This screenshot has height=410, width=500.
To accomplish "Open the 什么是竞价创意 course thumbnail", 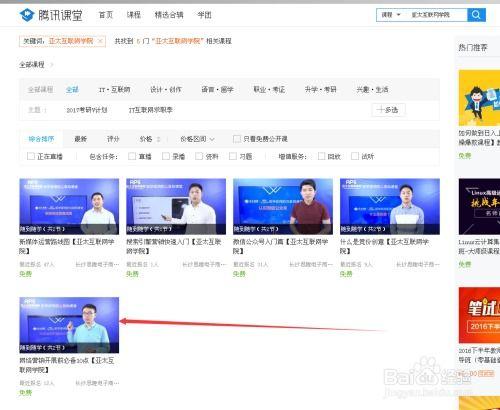I will pyautogui.click(x=390, y=206).
